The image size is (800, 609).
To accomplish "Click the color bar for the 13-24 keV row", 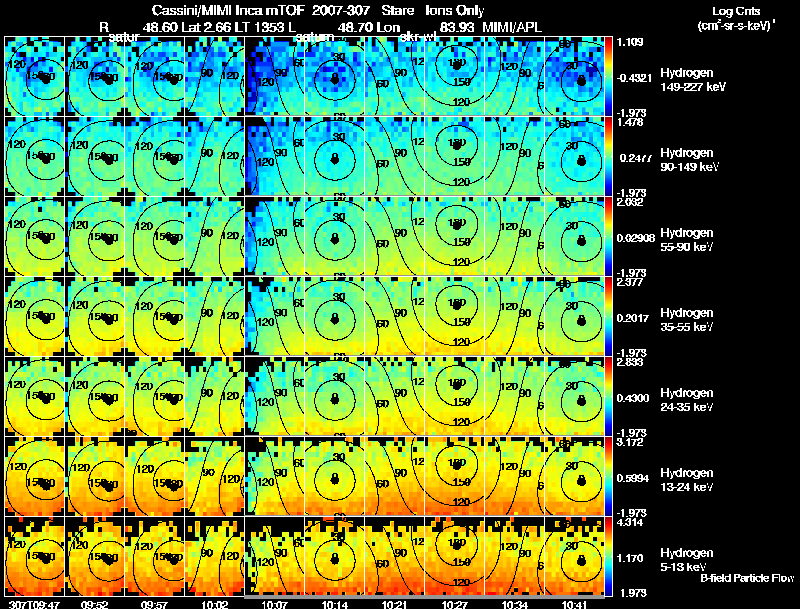I will click(x=609, y=476).
